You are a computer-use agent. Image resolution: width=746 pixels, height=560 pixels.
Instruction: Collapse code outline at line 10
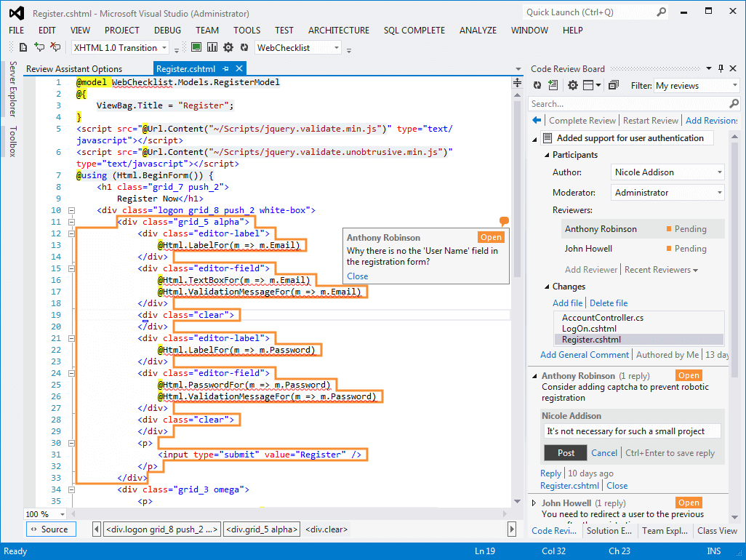71,210
